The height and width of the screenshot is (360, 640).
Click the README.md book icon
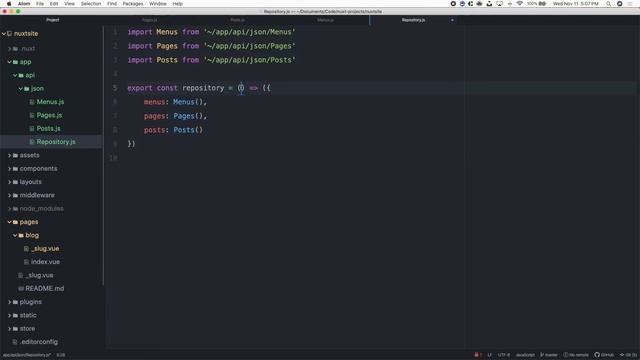[21, 289]
